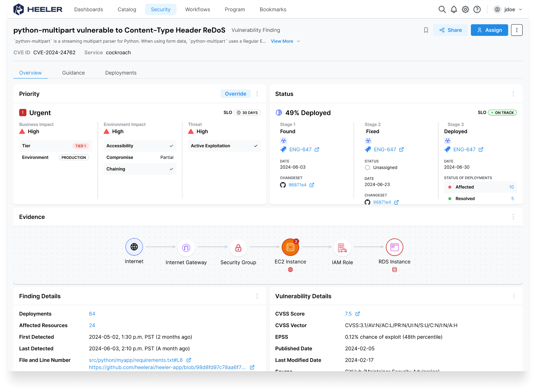Expand description with View More
The width and height of the screenshot is (536, 392).
coord(285,41)
